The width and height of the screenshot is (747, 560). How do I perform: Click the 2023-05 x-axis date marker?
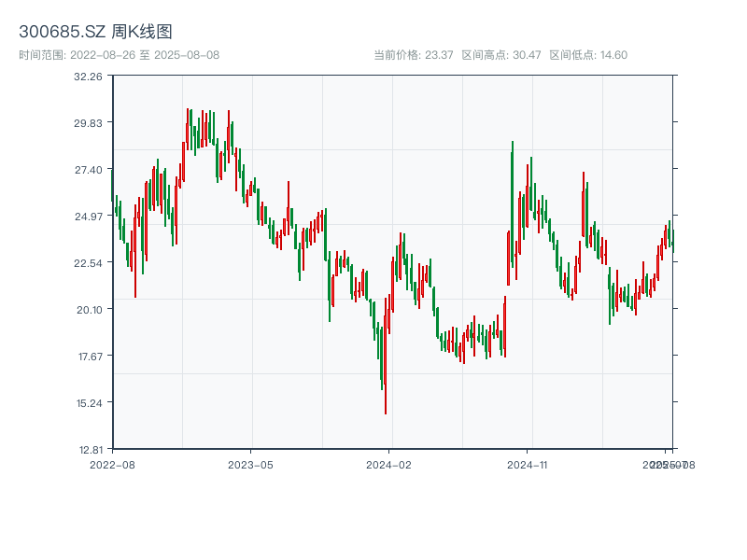coord(250,464)
